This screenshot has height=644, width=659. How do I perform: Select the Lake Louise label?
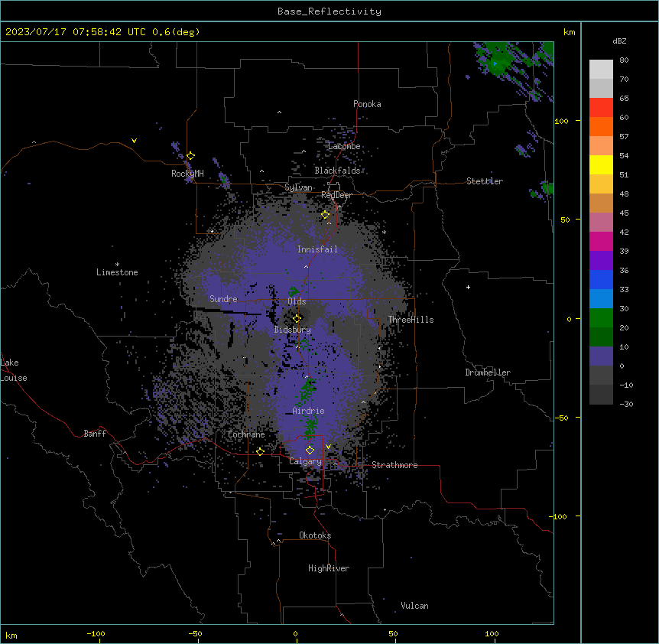coord(14,370)
